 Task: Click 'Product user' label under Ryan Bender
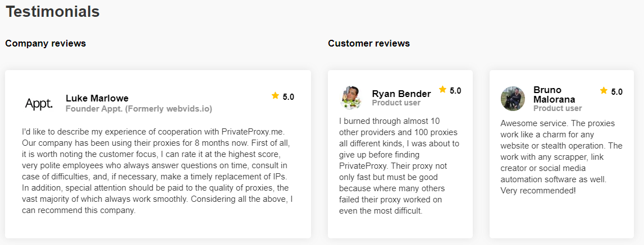[396, 103]
